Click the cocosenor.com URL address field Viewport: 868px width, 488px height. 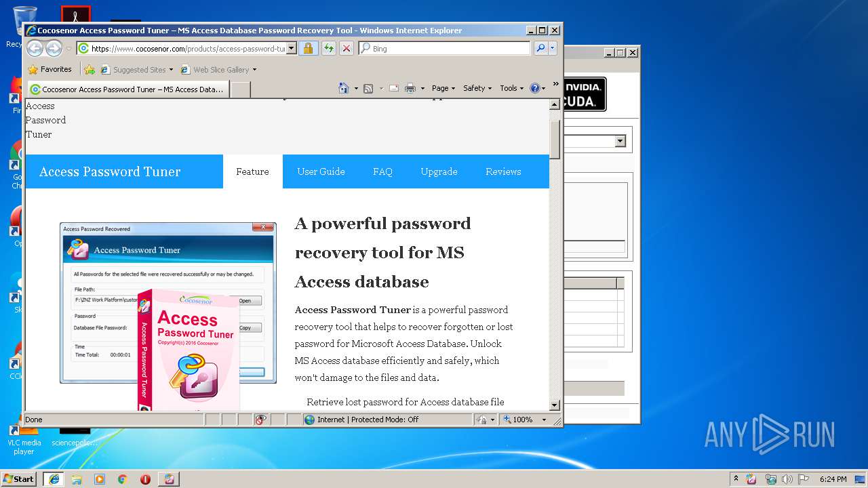coord(182,48)
